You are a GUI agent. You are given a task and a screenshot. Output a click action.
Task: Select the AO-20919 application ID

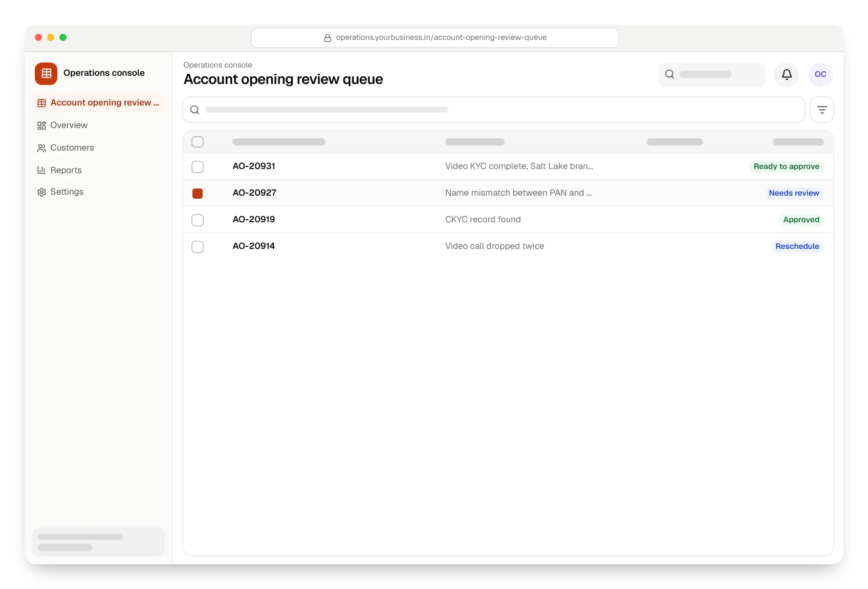point(254,219)
